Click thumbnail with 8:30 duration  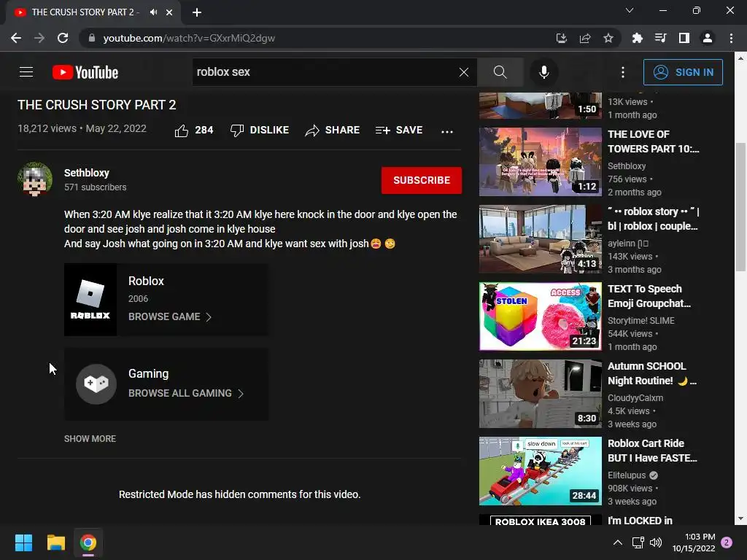541,394
